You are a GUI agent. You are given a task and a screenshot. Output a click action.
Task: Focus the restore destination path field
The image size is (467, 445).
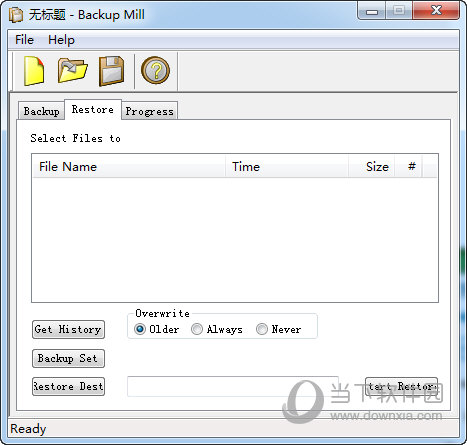(233, 386)
